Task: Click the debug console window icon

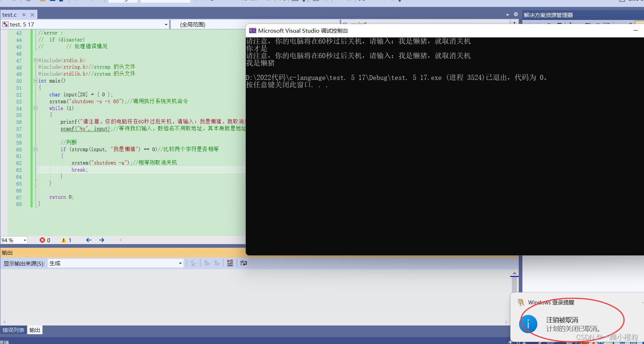Action: (x=253, y=31)
